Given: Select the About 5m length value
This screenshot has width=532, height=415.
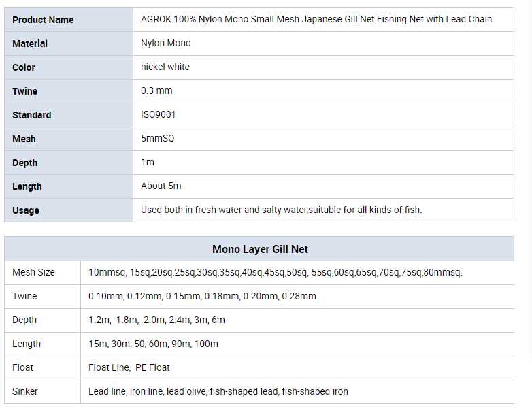Looking at the screenshot, I should (x=161, y=186).
